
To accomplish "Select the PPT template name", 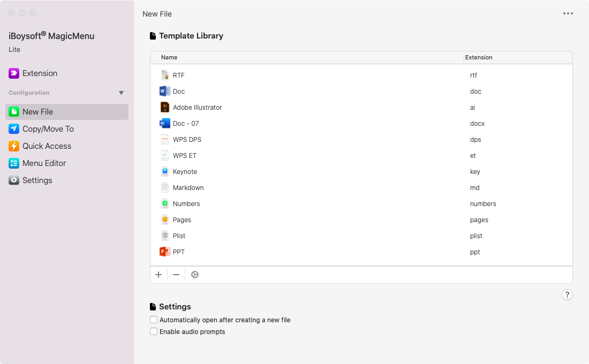I will (179, 252).
